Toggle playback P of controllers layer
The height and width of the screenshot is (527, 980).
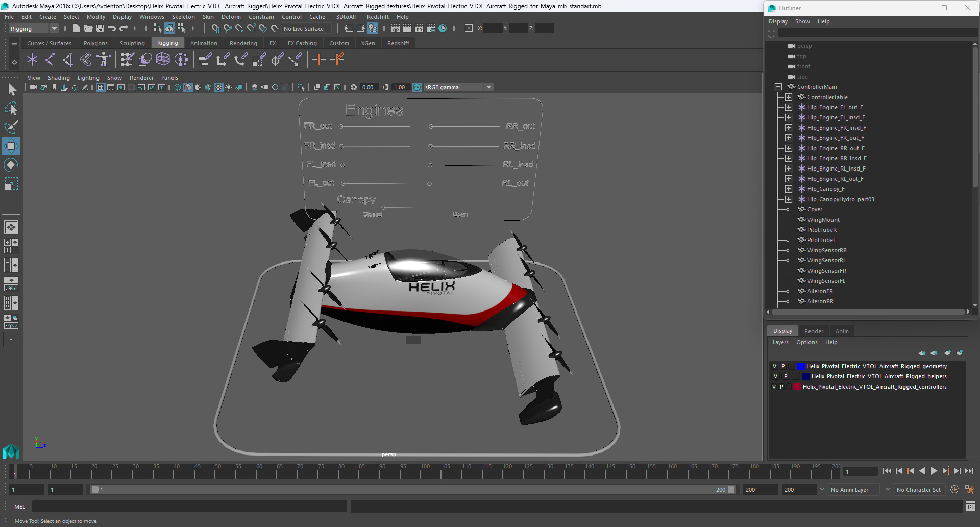pos(781,387)
